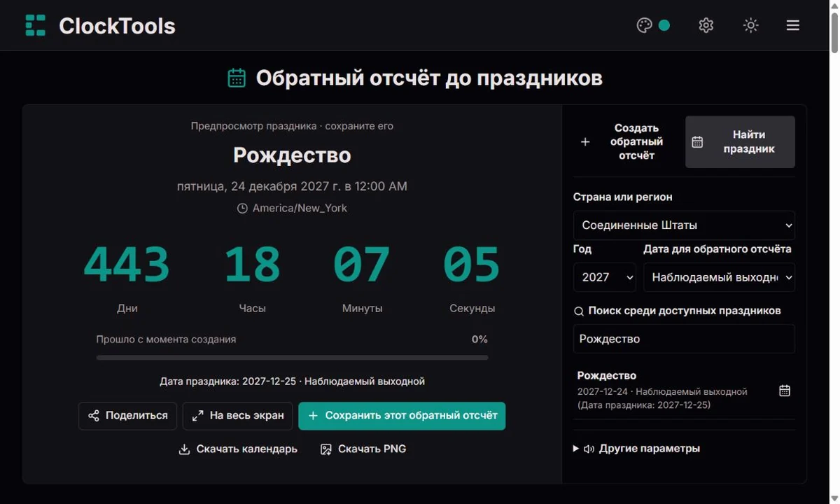Click the progress bar since creation
Screen dimensions: 840x504
(292, 358)
